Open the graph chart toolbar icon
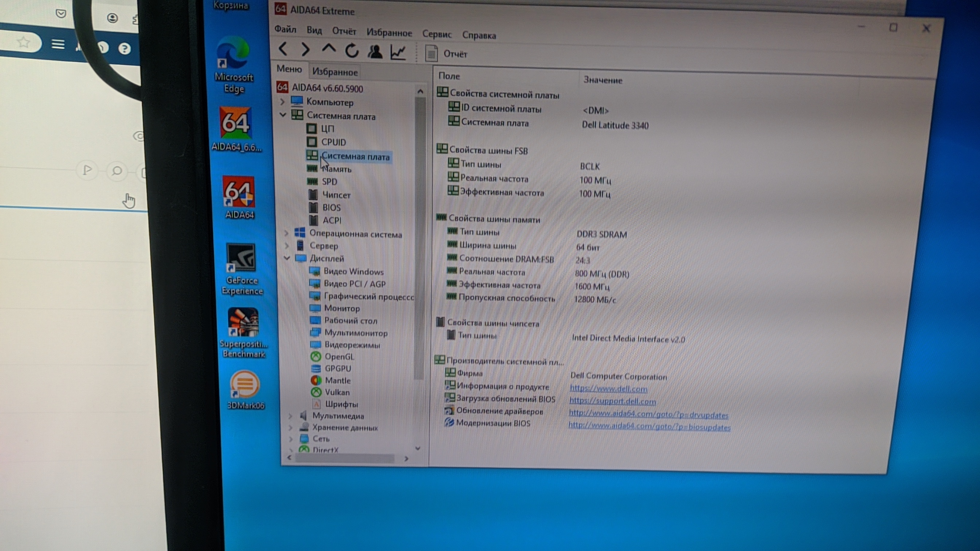 (x=398, y=52)
